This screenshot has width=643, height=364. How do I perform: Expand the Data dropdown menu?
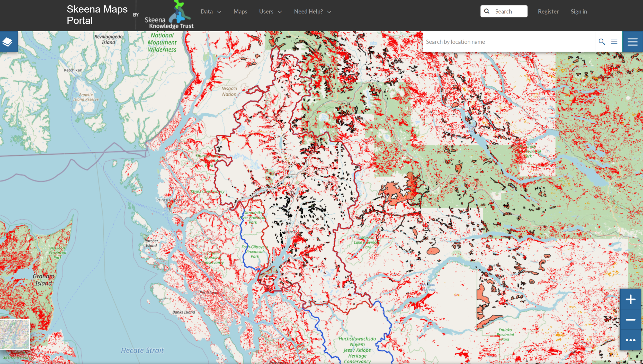(211, 12)
